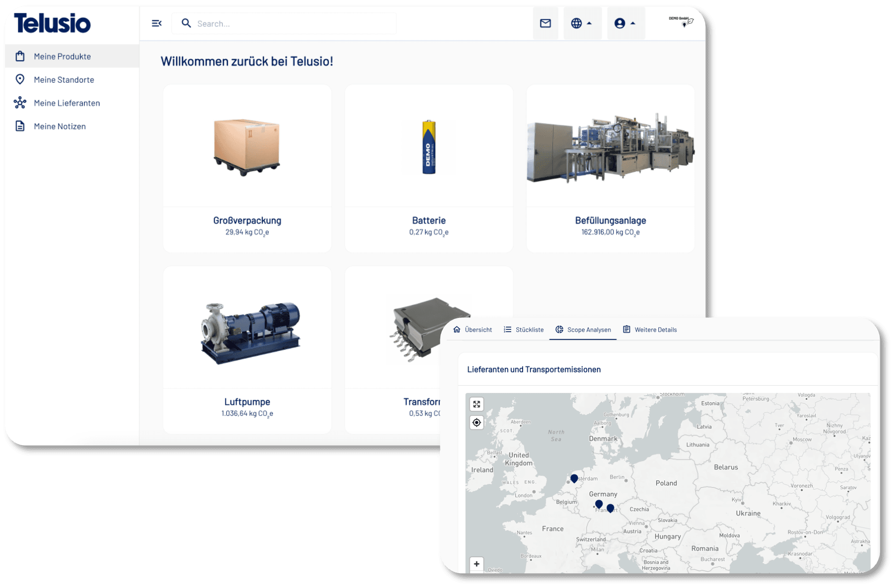This screenshot has height=588, width=894.
Task: Click the Poland label on the map
Action: [666, 483]
